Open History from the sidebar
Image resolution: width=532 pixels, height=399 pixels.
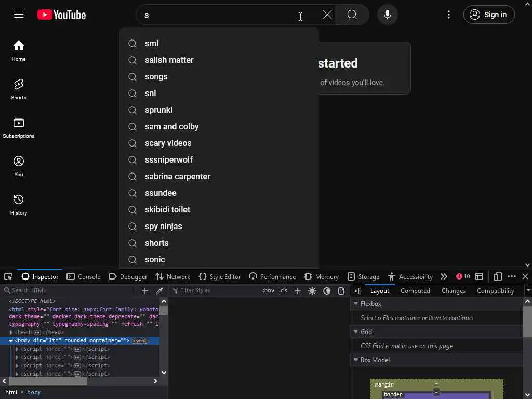(19, 205)
